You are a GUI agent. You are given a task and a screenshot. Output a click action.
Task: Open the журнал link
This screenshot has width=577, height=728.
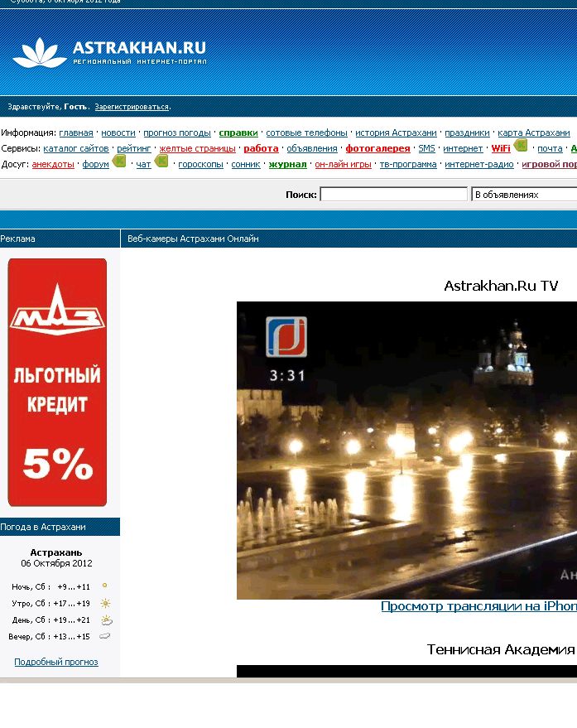coord(288,164)
